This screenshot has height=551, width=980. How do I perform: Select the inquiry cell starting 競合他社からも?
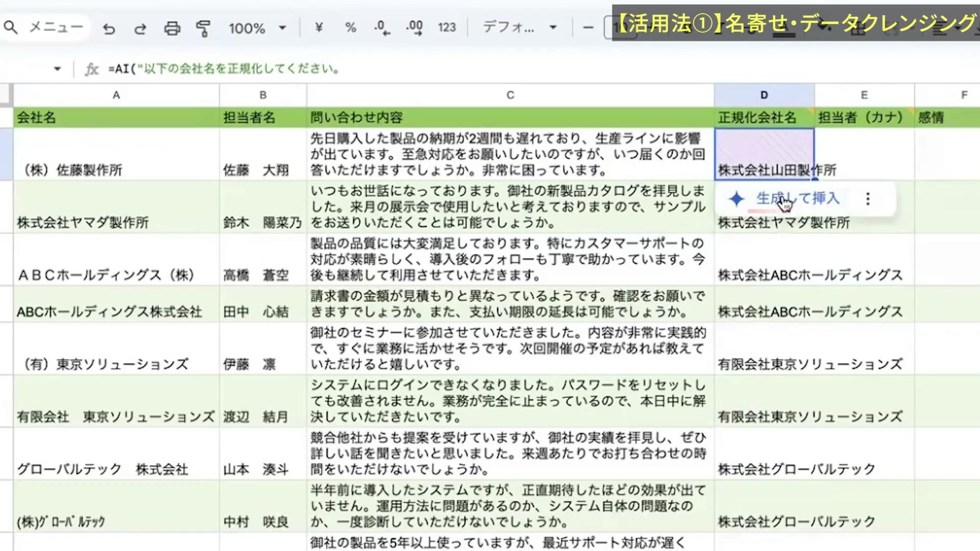tap(510, 454)
